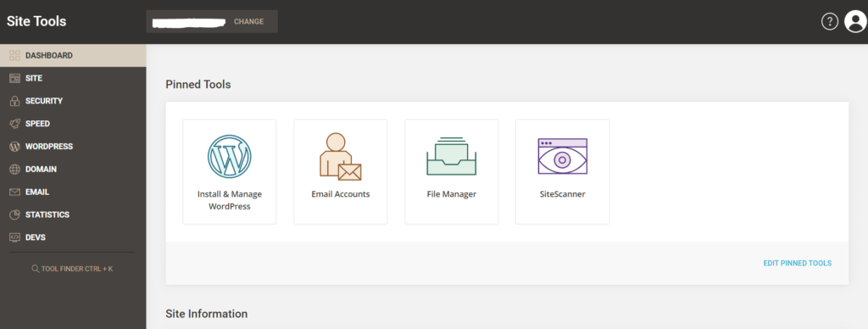Viewport: 868px width, 329px height.
Task: Click the Site browser-window icon in sidebar
Action: [x=15, y=78]
